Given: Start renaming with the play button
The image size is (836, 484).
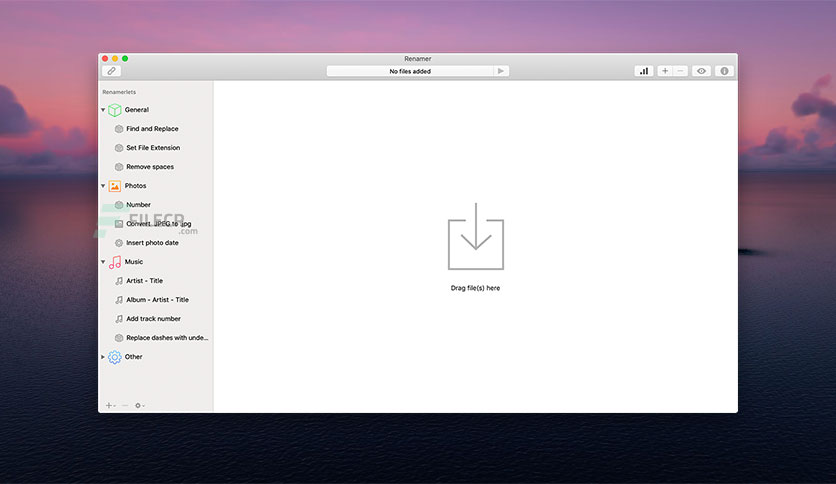Looking at the screenshot, I should click(501, 71).
